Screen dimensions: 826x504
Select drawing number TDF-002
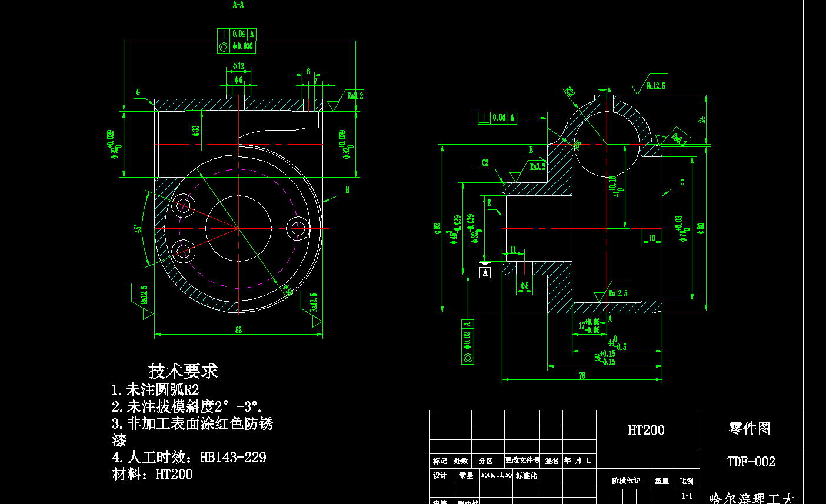point(751,462)
